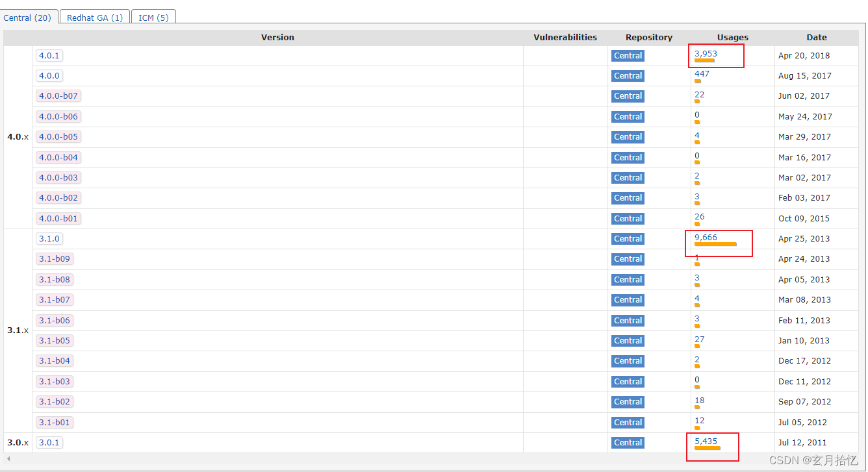Open version 3.1-b08 link
Viewport: 868px width, 472px height.
[55, 280]
